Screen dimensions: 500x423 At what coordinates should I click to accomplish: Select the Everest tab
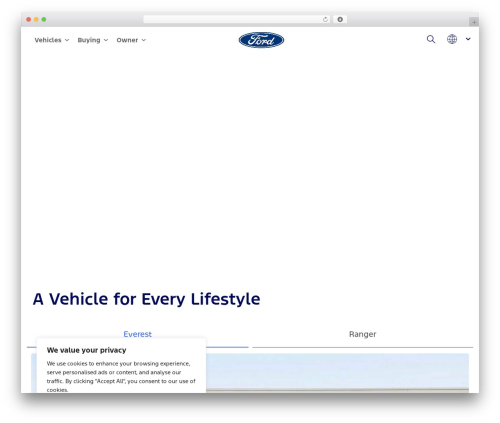coord(137,334)
